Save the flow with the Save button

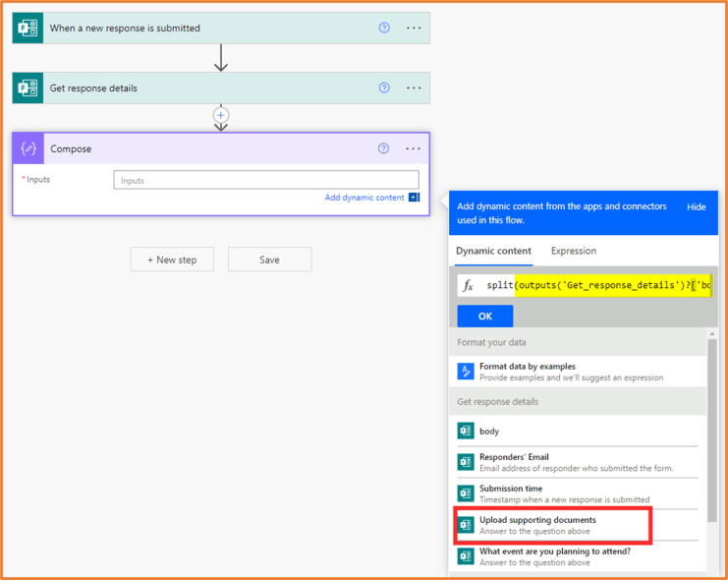click(270, 260)
